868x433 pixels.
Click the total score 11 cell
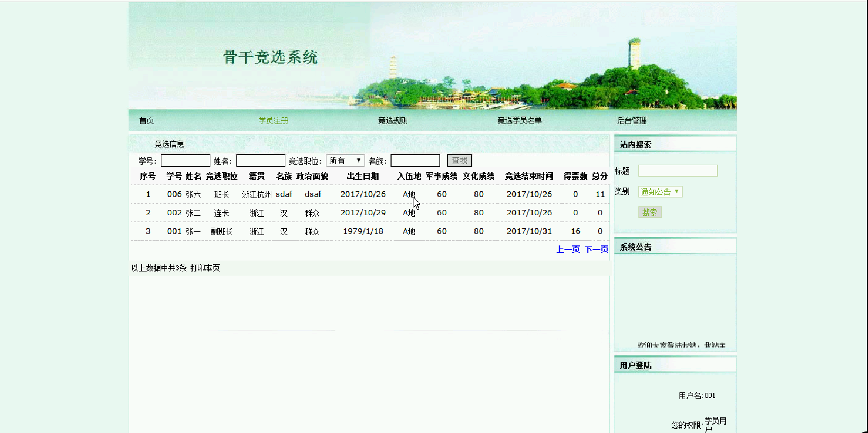click(x=600, y=194)
